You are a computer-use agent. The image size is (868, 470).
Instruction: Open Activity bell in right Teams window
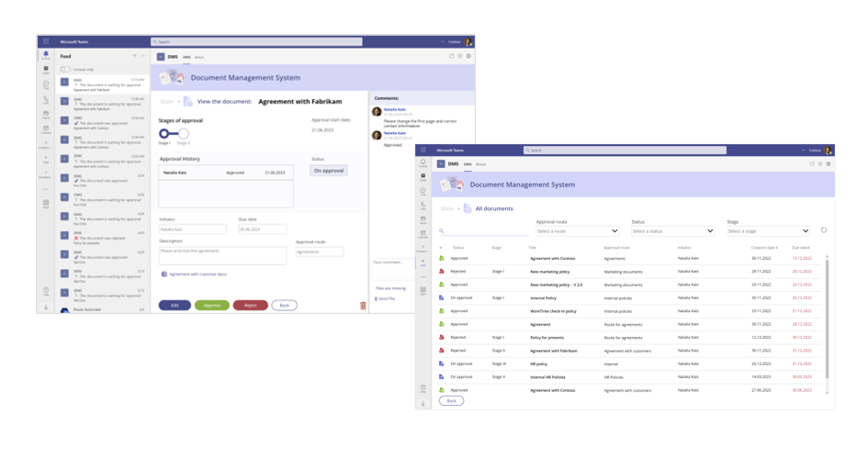pos(423,163)
